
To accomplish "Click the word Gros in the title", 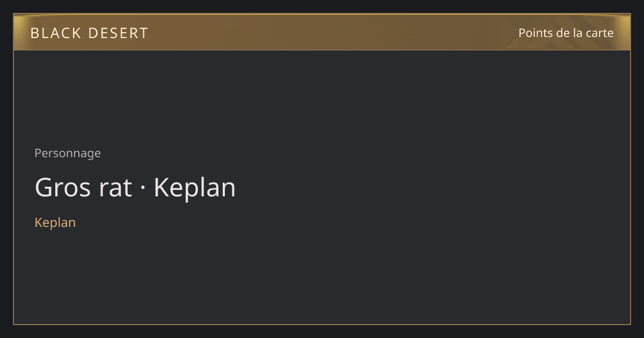I will [63, 188].
